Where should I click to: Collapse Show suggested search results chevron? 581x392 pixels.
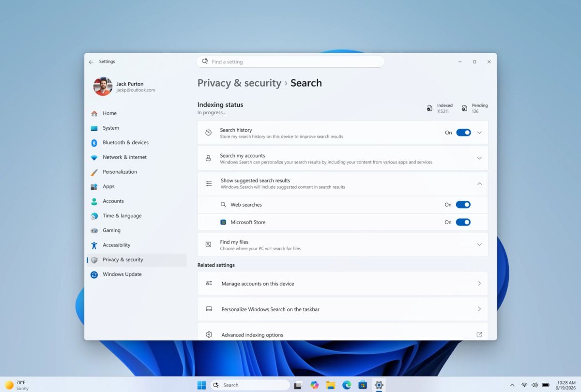coord(479,183)
